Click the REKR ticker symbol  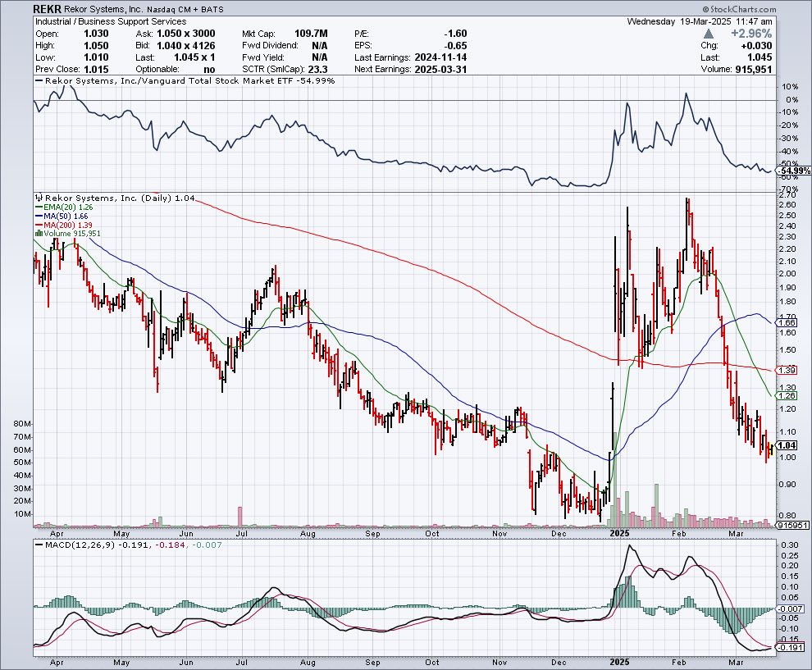47,9
